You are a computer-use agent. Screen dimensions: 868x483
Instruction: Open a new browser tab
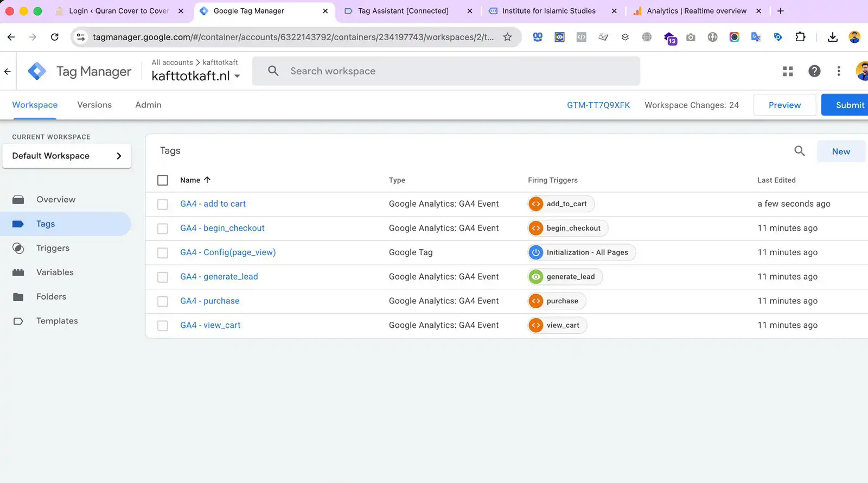point(781,11)
